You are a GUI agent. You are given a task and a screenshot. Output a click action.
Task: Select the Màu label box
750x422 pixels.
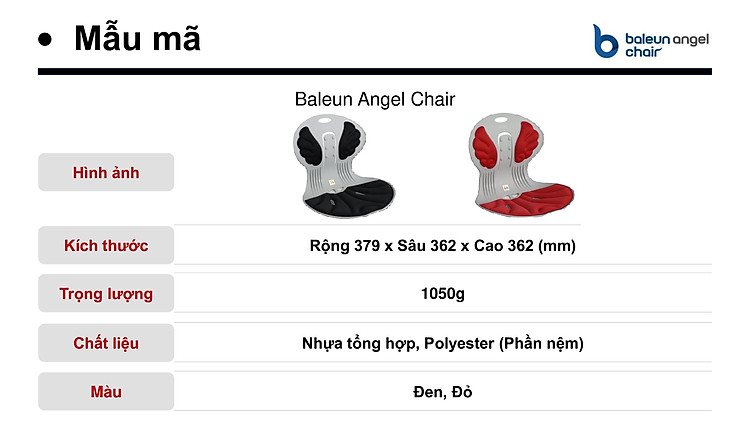click(x=106, y=392)
